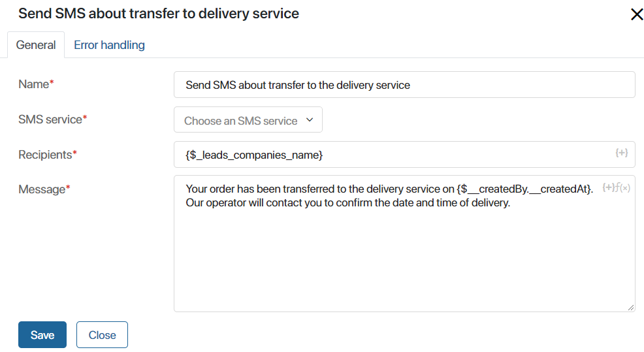Image resolution: width=644 pixels, height=352 pixels.
Task: Click the dialog title text
Action: (159, 14)
